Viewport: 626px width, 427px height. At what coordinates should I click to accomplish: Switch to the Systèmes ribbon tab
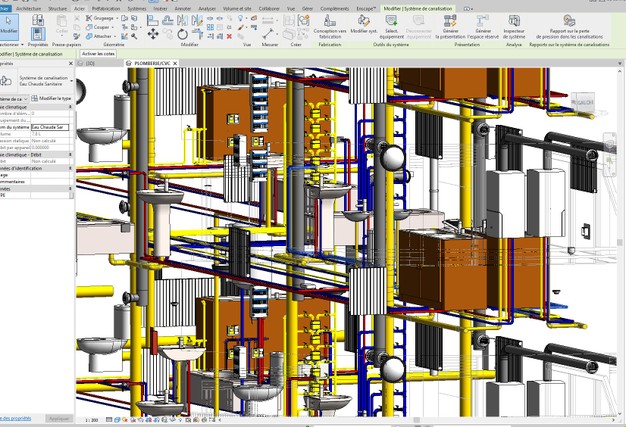(x=136, y=7)
